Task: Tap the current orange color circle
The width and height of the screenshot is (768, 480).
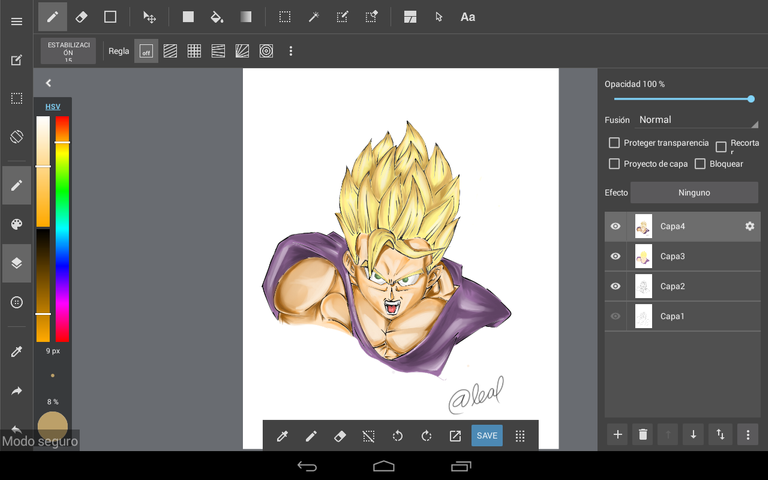Action: [x=52, y=426]
